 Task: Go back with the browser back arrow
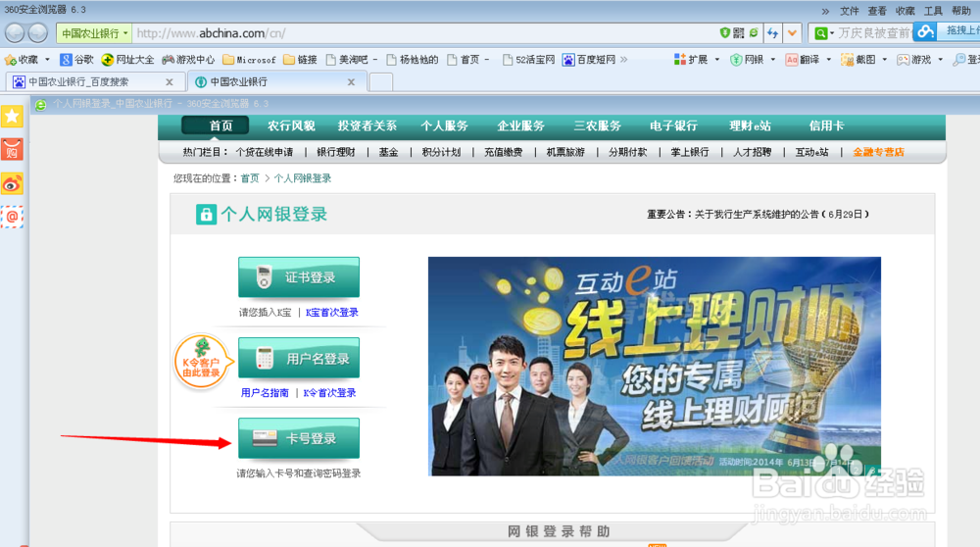15,33
